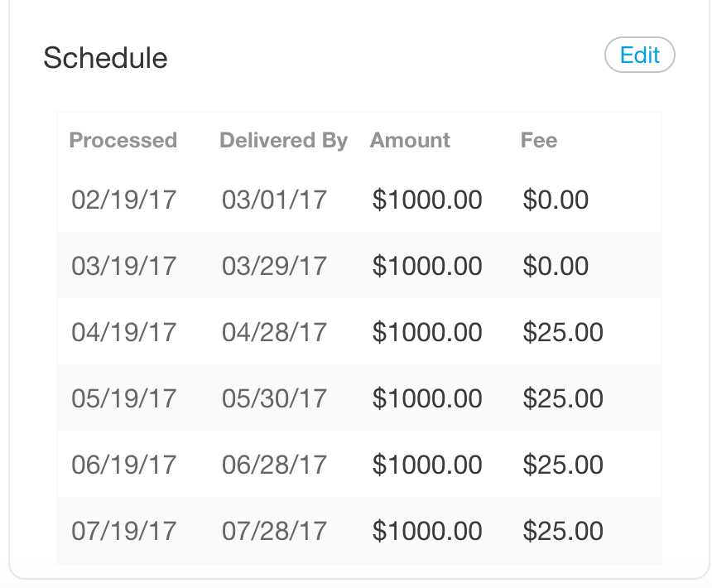Click the $1000.00 amount delivered by 06/28/17
Screen dimensions: 712x588
427,465
